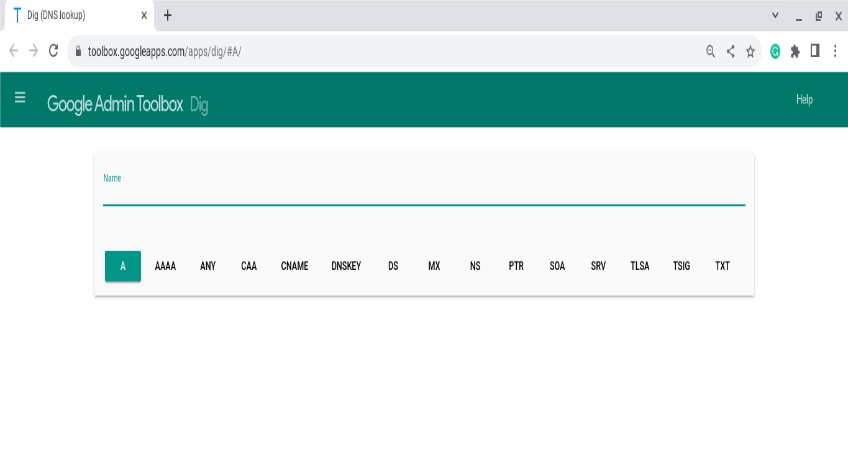This screenshot has width=848, height=460.
Task: Open the Extensions puzzle icon
Action: (x=795, y=51)
